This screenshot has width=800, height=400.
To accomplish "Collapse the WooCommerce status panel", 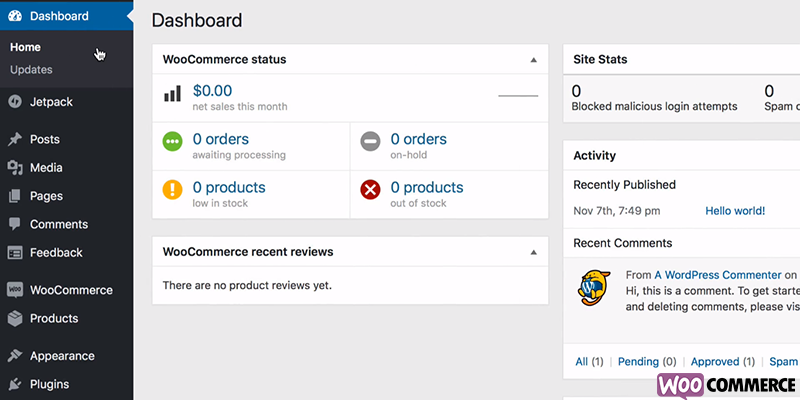I will 533,60.
